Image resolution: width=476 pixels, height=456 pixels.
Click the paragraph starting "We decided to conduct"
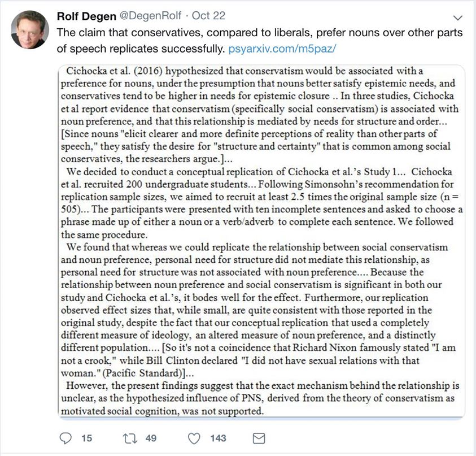(x=260, y=200)
